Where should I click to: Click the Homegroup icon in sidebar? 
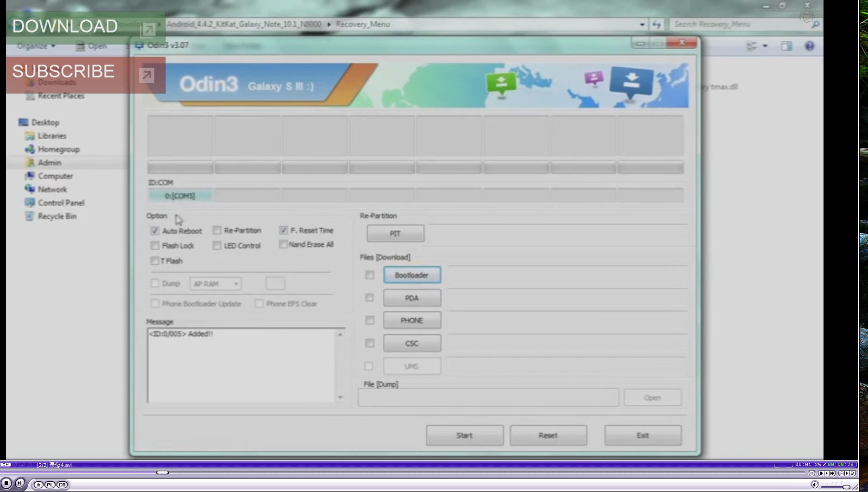(x=30, y=149)
